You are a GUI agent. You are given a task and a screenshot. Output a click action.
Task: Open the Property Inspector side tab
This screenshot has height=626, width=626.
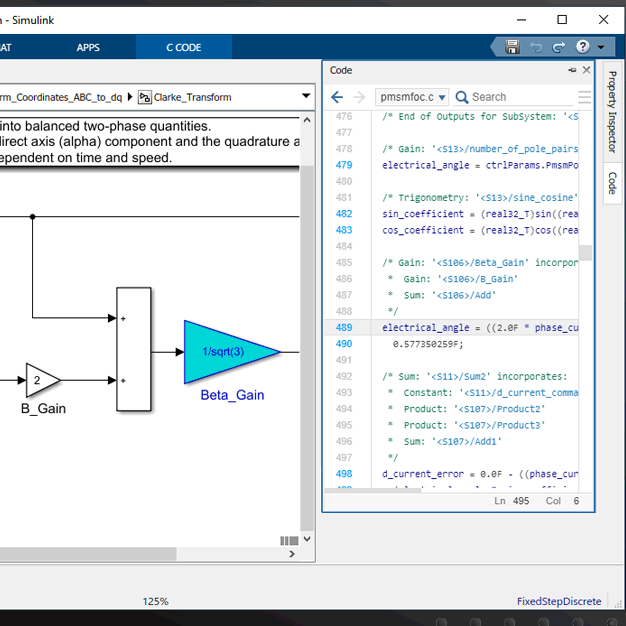pos(612,112)
